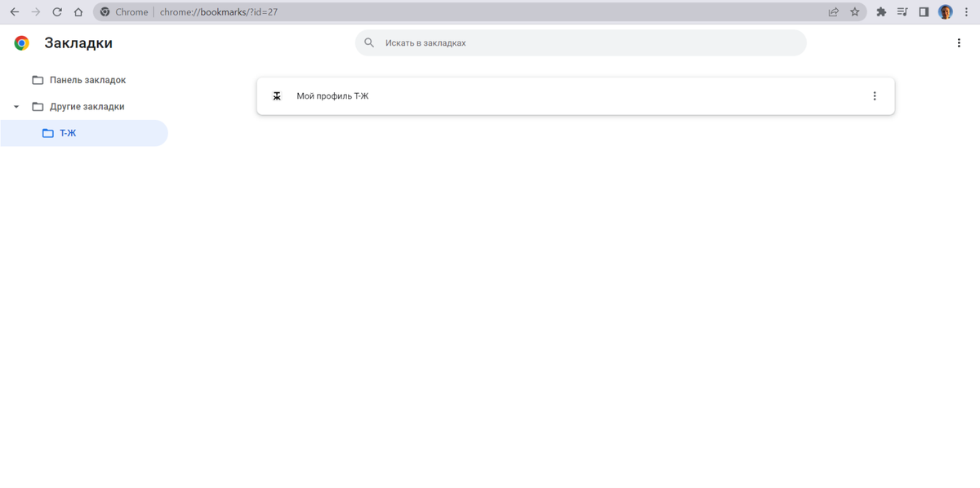Bookmark this tab with the star
This screenshot has width=980, height=488.
tap(855, 12)
